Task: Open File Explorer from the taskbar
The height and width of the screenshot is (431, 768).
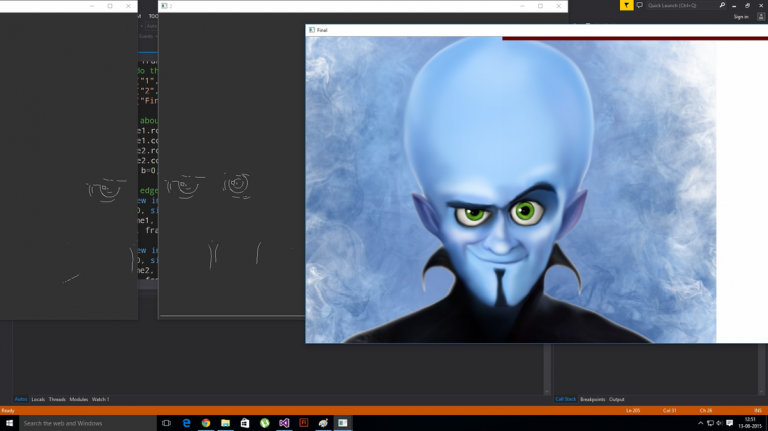Action: (225, 423)
